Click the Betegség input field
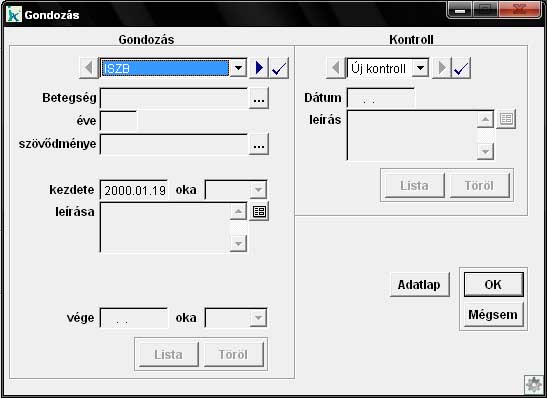Viewport: 547px width, 398px height. [174, 98]
